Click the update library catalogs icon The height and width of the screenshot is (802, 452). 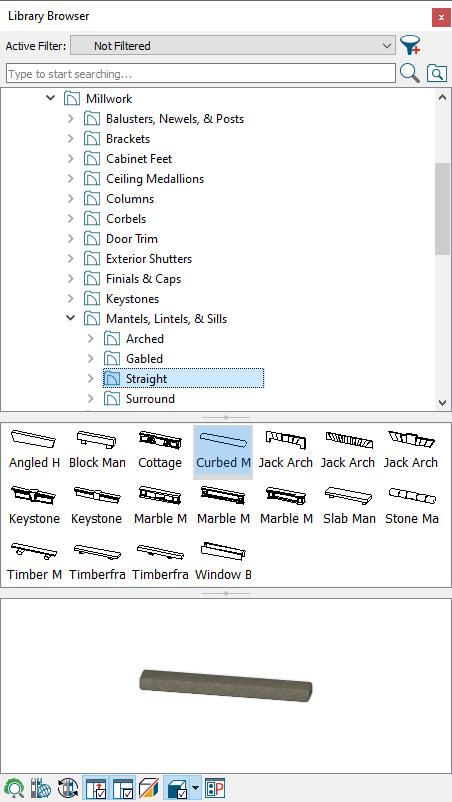(x=67, y=788)
